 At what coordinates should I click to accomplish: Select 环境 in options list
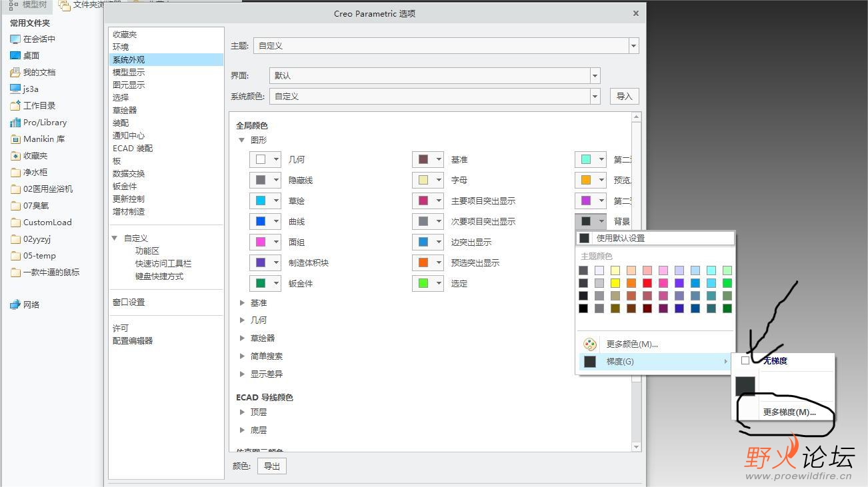coord(121,47)
